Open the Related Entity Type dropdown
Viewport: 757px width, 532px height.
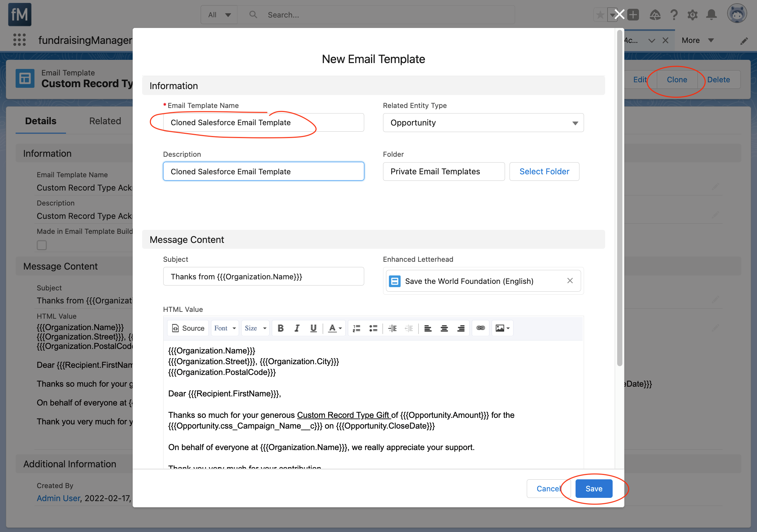(483, 123)
